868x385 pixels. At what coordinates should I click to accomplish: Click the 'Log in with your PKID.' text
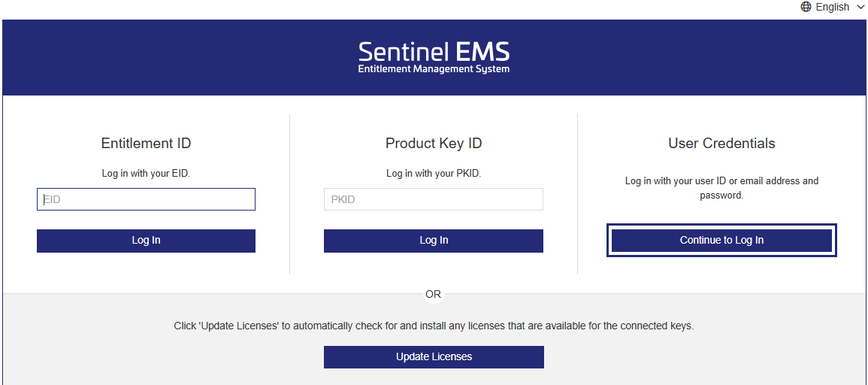434,174
